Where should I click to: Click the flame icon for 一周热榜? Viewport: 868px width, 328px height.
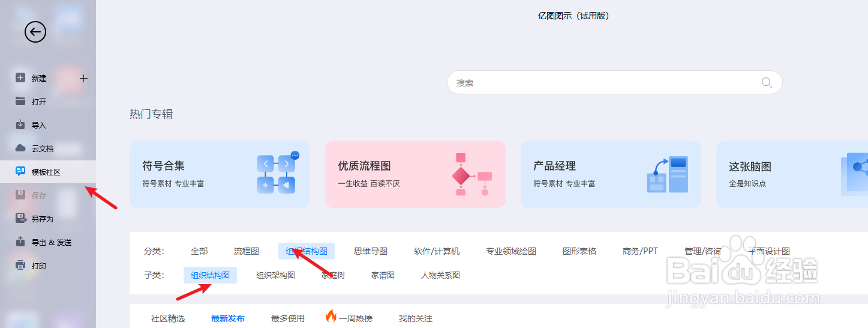pyautogui.click(x=331, y=317)
